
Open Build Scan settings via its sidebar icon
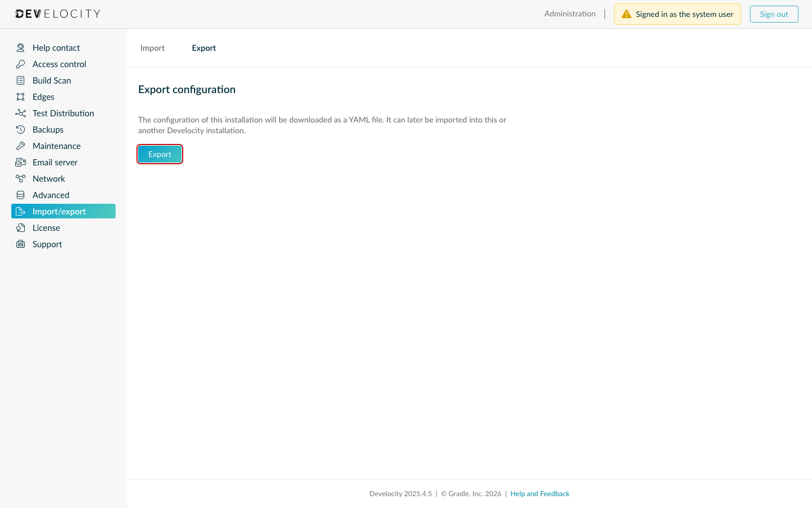point(21,80)
